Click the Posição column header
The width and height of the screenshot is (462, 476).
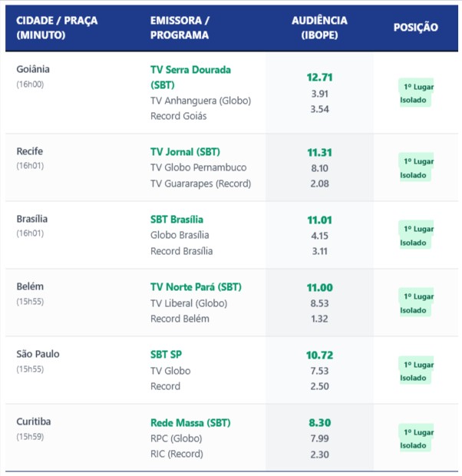415,28
